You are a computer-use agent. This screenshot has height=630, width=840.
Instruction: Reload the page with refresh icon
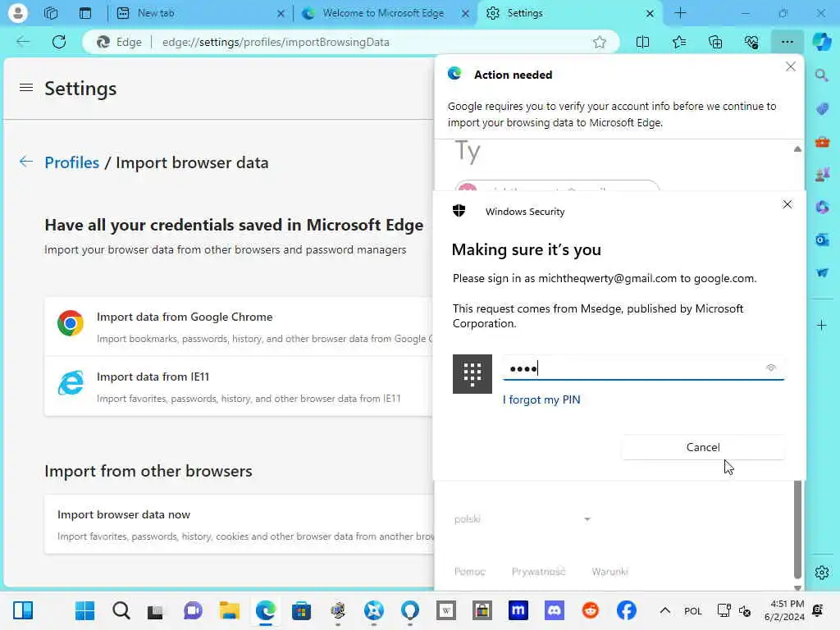tap(59, 42)
